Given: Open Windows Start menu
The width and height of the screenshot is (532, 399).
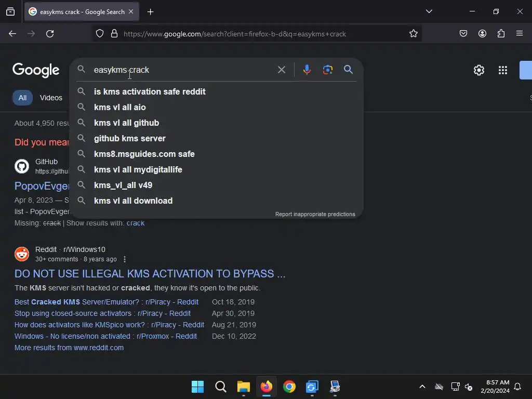Looking at the screenshot, I should tap(197, 387).
